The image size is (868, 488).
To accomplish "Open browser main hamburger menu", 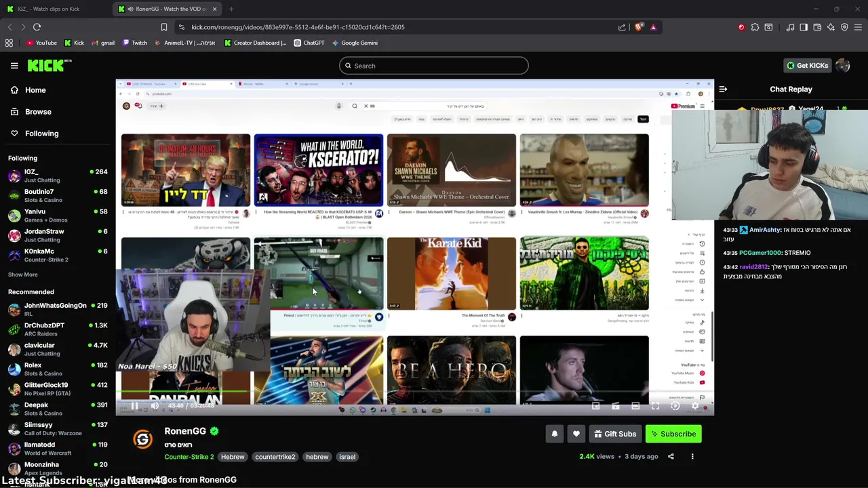I will [x=858, y=27].
